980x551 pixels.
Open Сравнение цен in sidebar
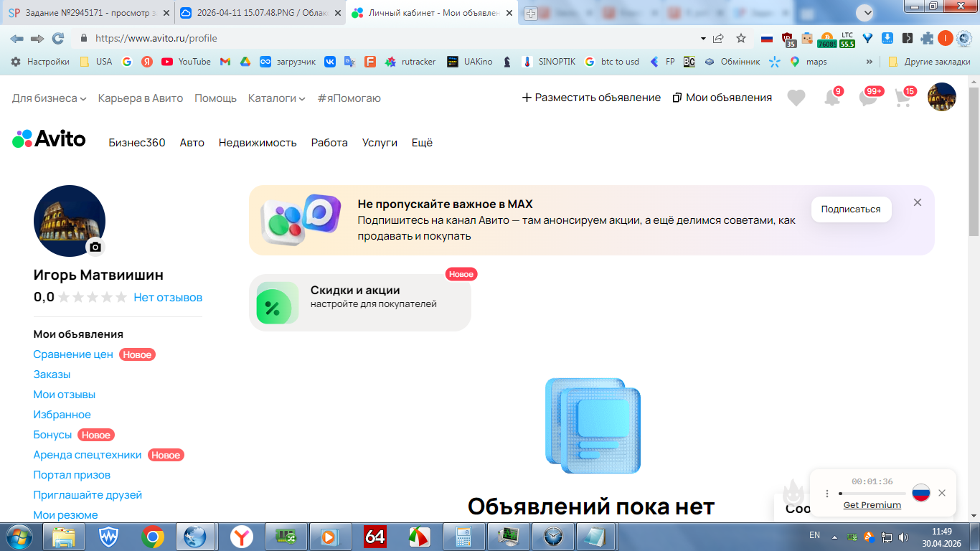coord(73,354)
